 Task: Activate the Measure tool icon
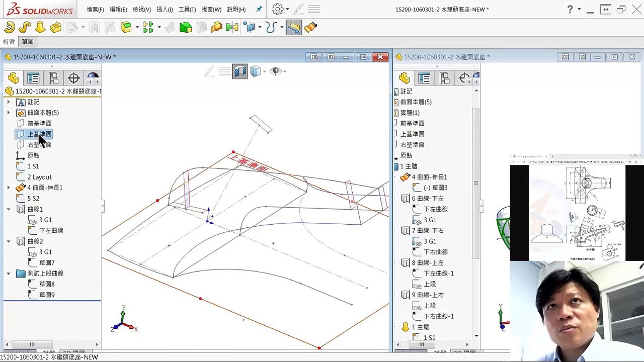[x=294, y=27]
